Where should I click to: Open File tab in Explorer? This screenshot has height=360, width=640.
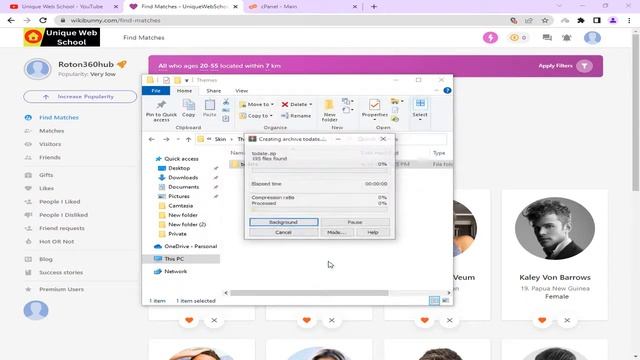pos(156,91)
